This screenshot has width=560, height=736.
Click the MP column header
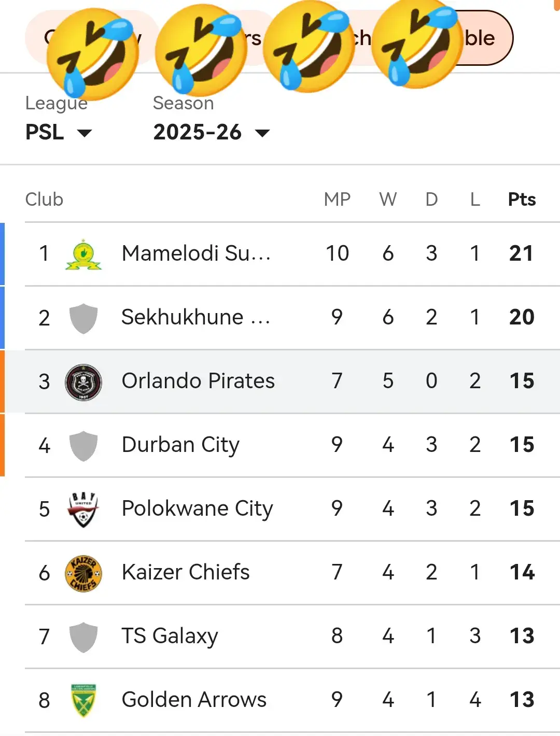point(337,200)
